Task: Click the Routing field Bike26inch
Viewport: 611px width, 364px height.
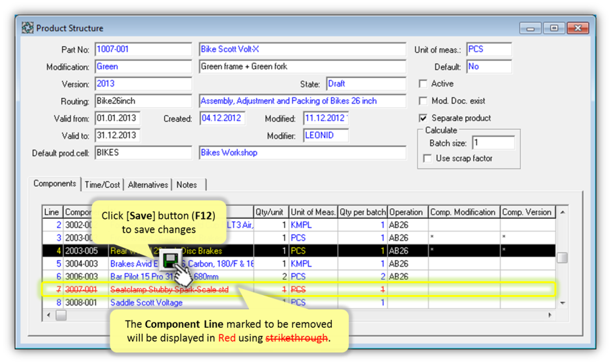Action: tap(143, 101)
